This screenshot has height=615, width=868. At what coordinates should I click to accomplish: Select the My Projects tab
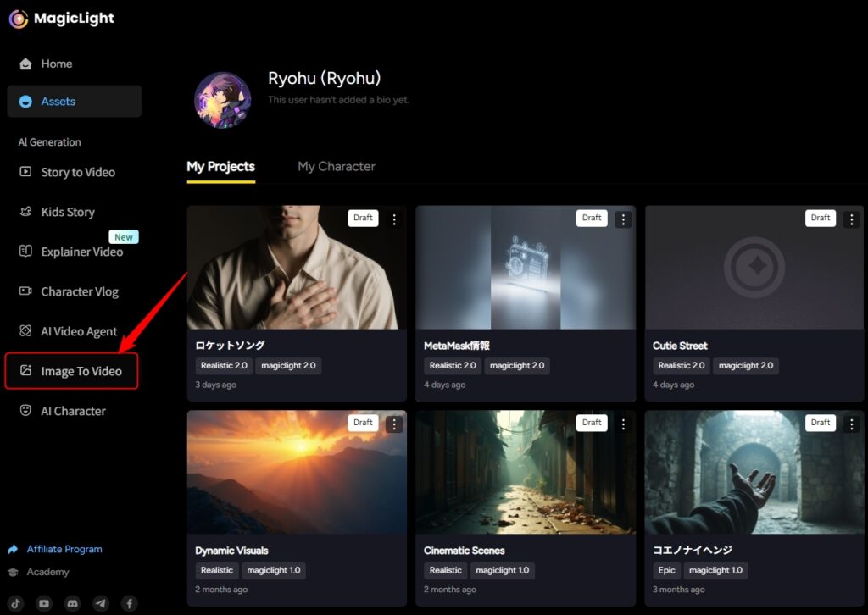(x=220, y=166)
